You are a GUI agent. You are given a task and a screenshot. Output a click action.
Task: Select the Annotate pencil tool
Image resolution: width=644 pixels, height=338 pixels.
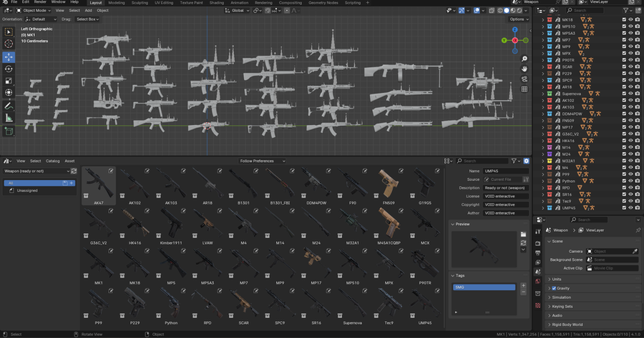tap(9, 106)
